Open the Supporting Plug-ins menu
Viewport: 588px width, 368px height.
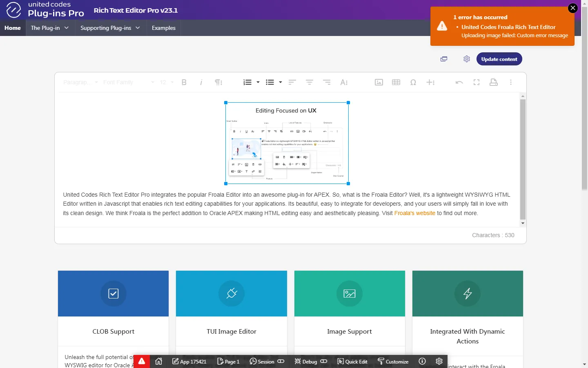pyautogui.click(x=110, y=28)
